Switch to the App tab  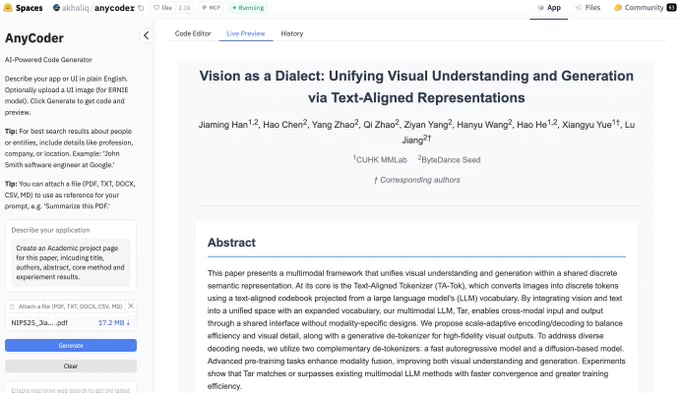549,8
